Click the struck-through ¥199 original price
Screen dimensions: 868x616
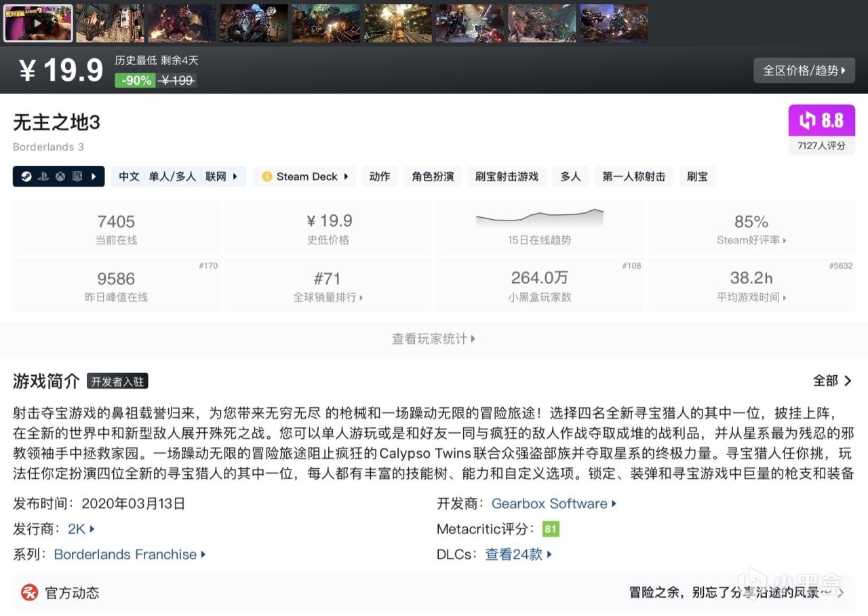[x=178, y=80]
